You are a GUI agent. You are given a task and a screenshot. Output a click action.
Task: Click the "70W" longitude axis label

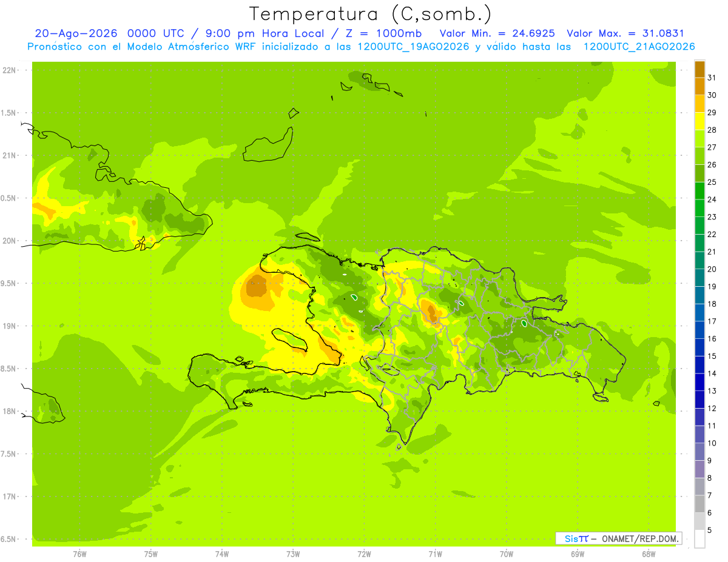507,554
